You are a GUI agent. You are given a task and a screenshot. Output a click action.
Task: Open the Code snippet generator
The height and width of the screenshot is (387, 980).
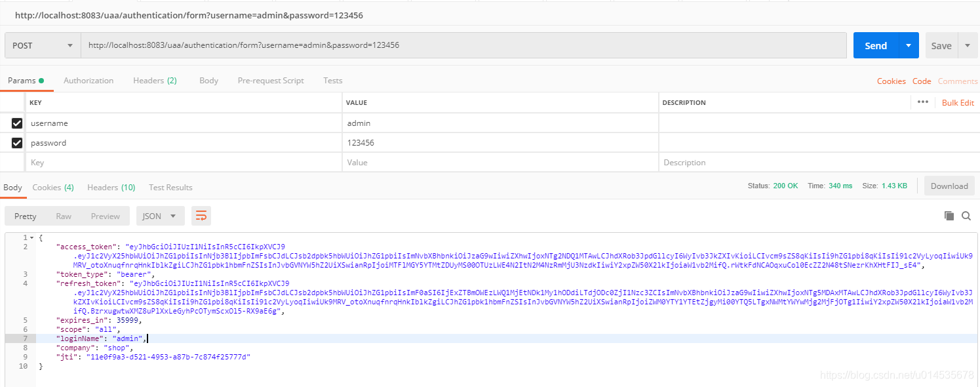coord(922,81)
